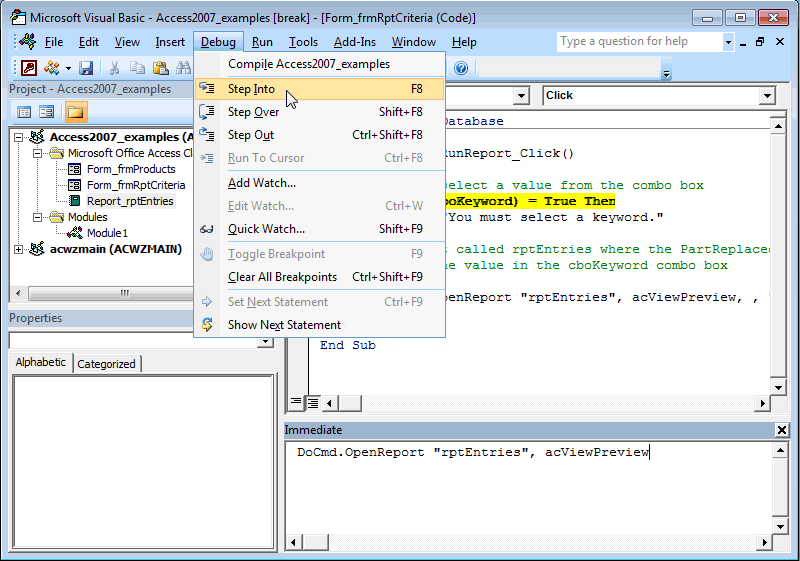Switch to Procedure View in code window
The height and width of the screenshot is (561, 800).
pyautogui.click(x=296, y=403)
